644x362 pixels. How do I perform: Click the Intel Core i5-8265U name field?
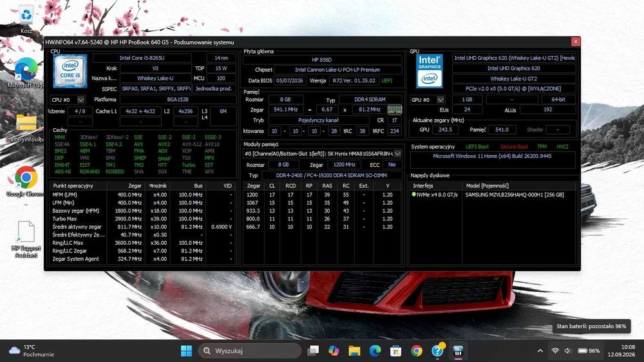(x=142, y=58)
